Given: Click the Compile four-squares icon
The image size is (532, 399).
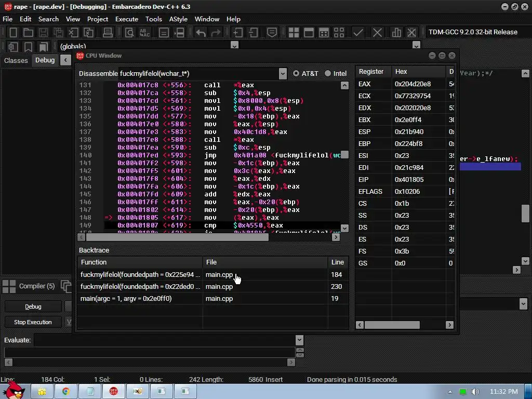Looking at the screenshot, I should (294, 32).
